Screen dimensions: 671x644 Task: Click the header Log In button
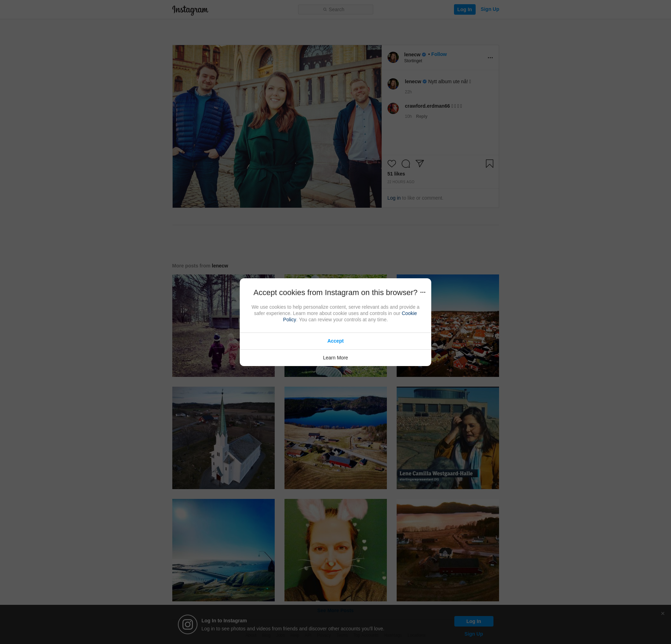pyautogui.click(x=464, y=9)
